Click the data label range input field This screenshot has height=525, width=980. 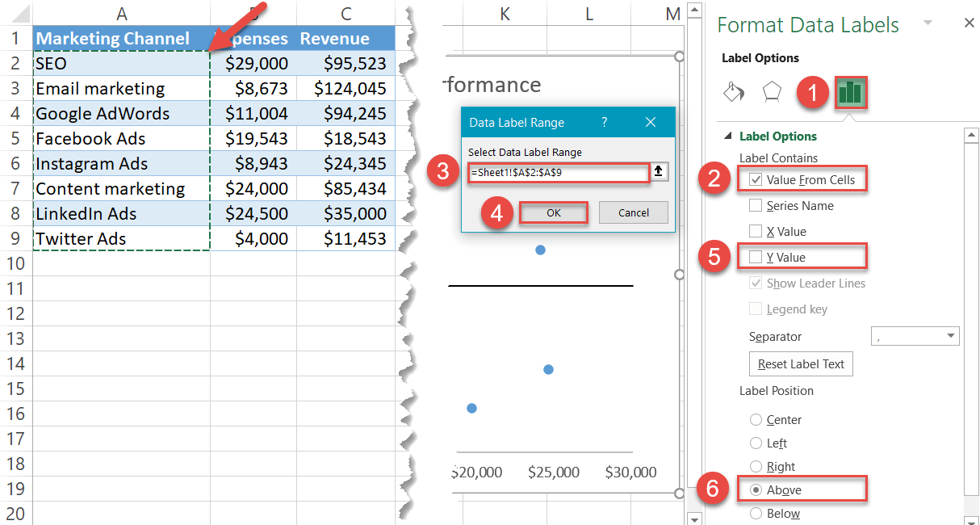559,172
